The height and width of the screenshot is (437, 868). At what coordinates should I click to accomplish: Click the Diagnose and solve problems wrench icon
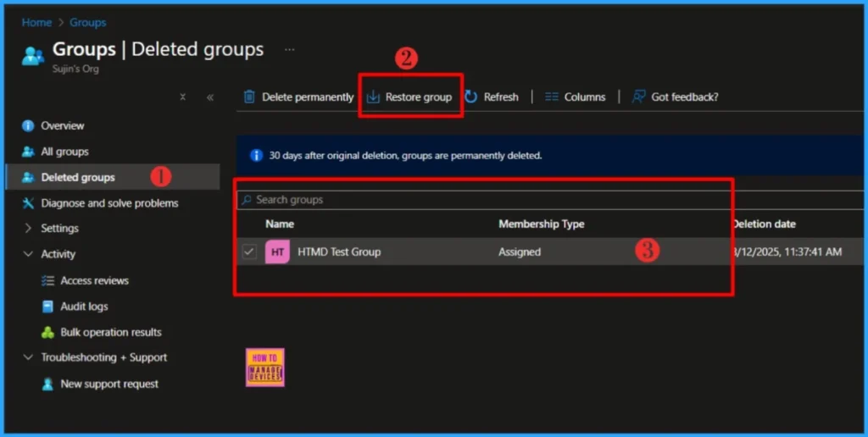pos(28,203)
